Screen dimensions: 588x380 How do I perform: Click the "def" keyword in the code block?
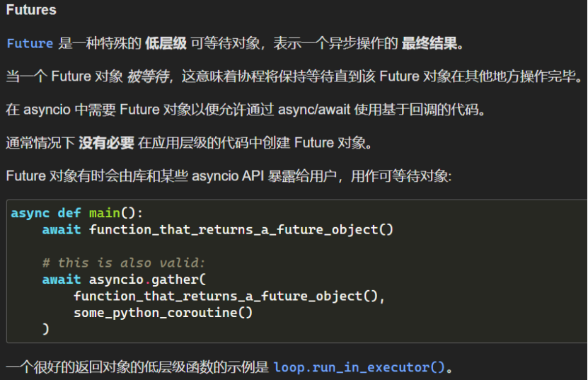(x=69, y=213)
